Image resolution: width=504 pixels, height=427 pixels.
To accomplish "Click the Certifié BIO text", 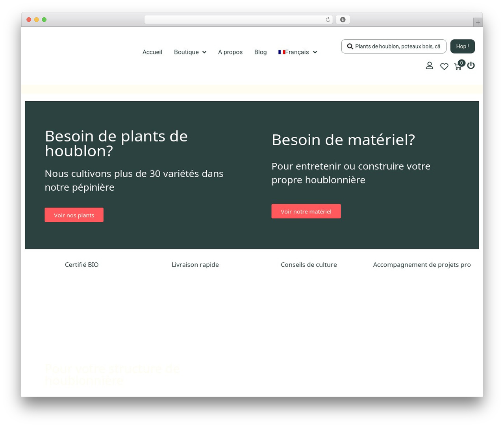I will 82,265.
